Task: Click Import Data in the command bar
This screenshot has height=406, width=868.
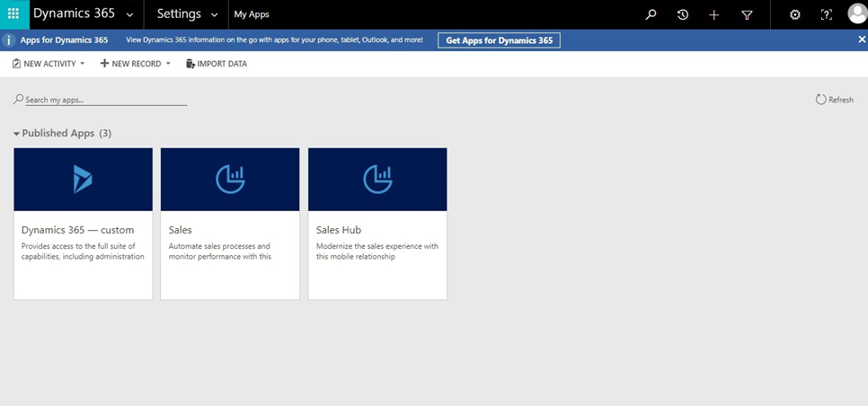Action: [216, 64]
